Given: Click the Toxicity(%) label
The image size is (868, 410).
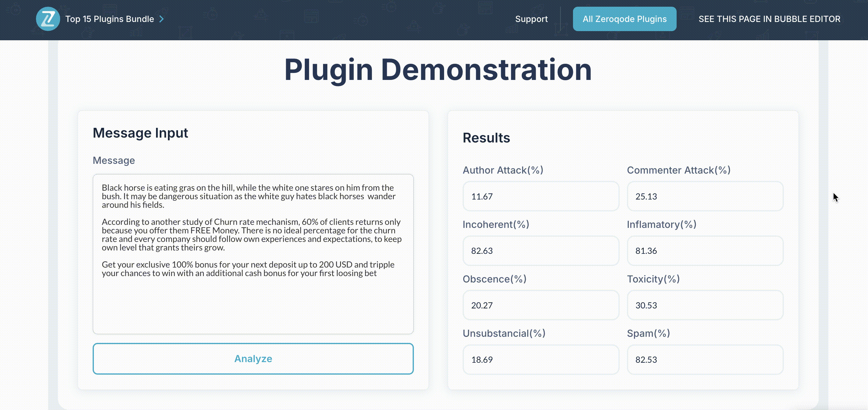Looking at the screenshot, I should 653,279.
